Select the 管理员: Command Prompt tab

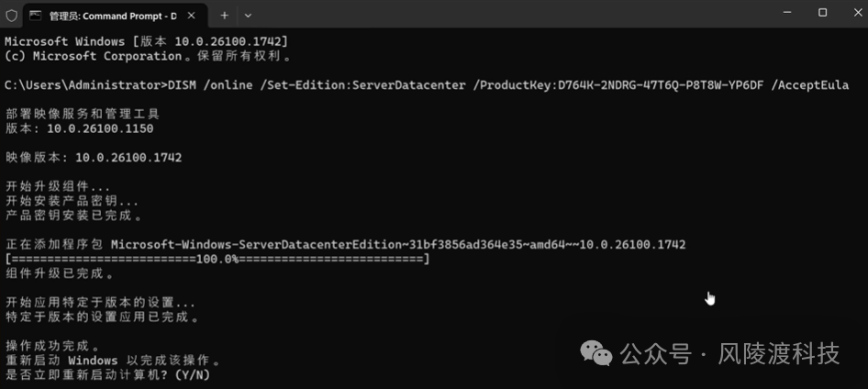pos(110,15)
